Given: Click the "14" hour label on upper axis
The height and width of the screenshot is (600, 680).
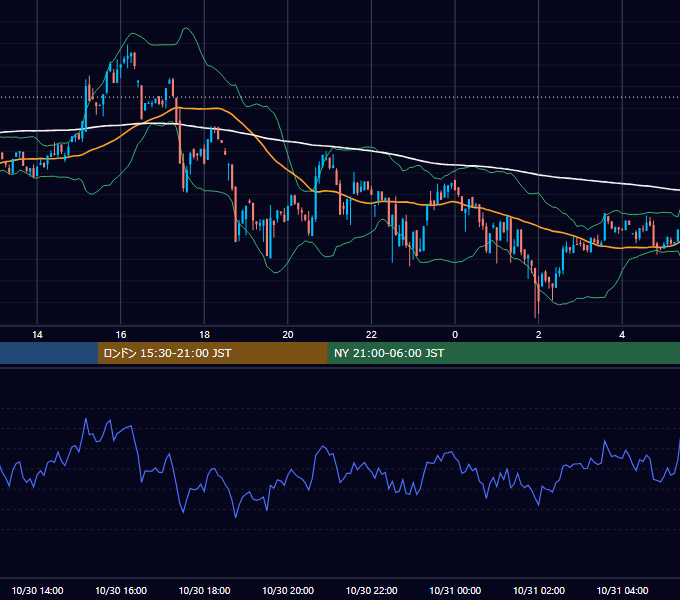Looking at the screenshot, I should tap(37, 335).
